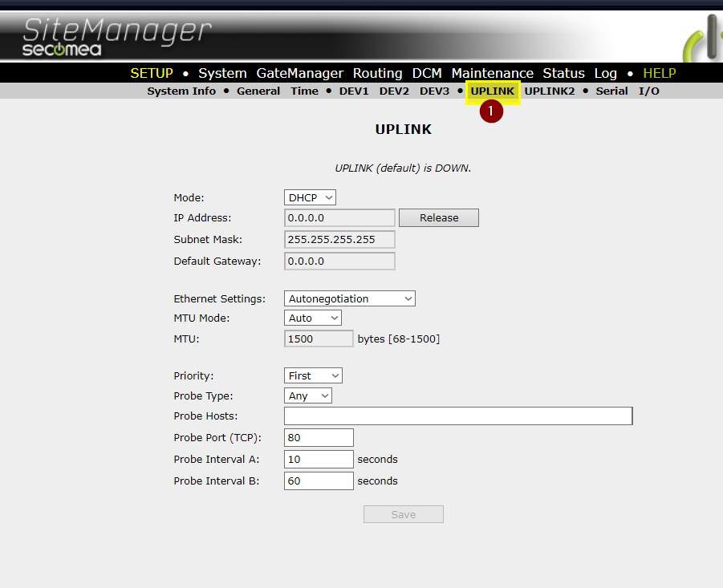
Task: Open DEV2 settings tab
Action: click(394, 91)
